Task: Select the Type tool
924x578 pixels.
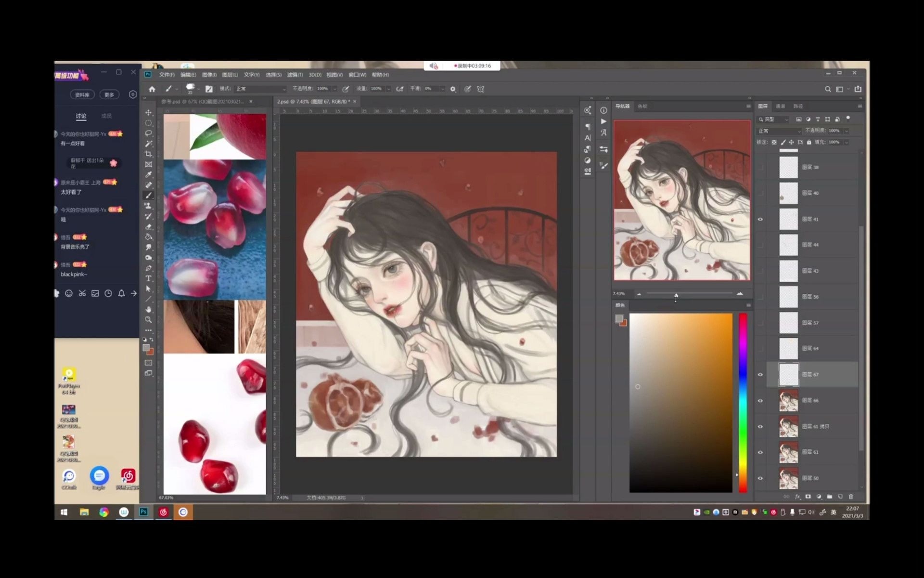Action: coord(148,278)
